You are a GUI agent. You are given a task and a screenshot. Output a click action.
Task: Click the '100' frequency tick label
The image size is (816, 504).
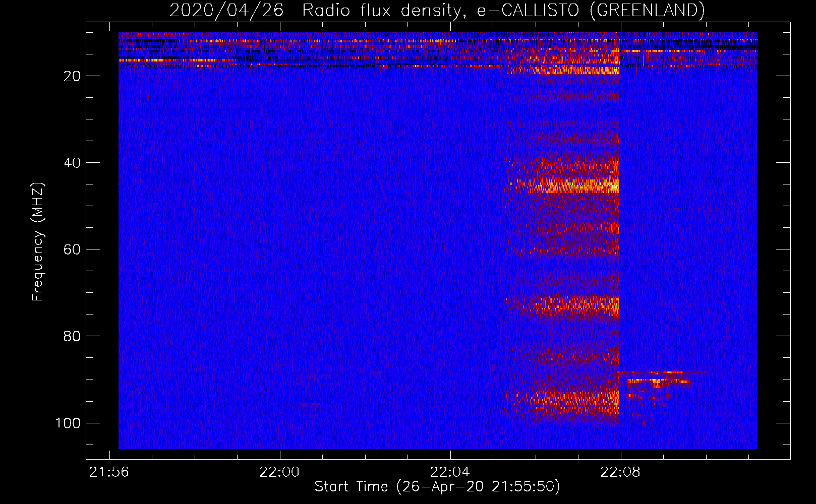(68, 423)
